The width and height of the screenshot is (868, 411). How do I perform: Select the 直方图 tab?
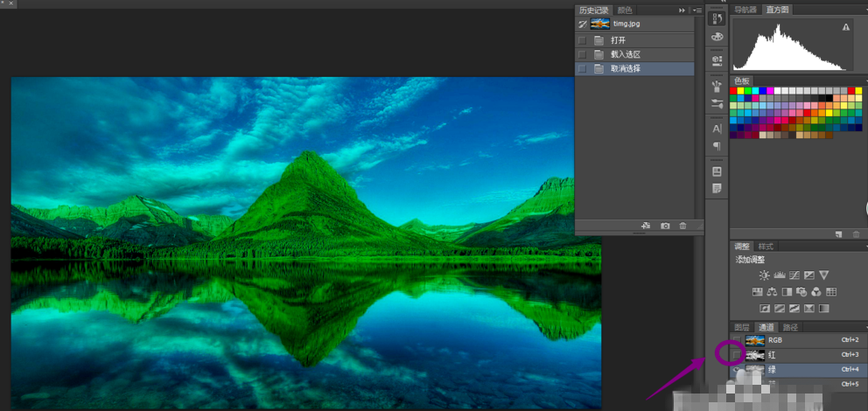(x=778, y=10)
